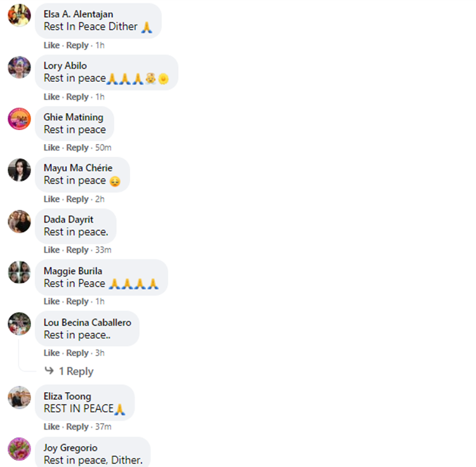This screenshot has height=467, width=476.
Task: Like Elsa A. Alentajan's comment
Action: click(x=51, y=45)
